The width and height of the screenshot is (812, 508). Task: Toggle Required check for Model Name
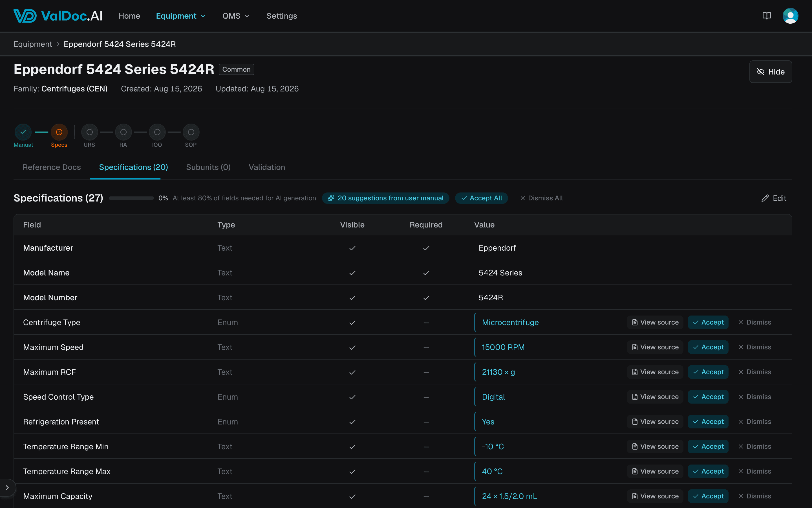426,273
